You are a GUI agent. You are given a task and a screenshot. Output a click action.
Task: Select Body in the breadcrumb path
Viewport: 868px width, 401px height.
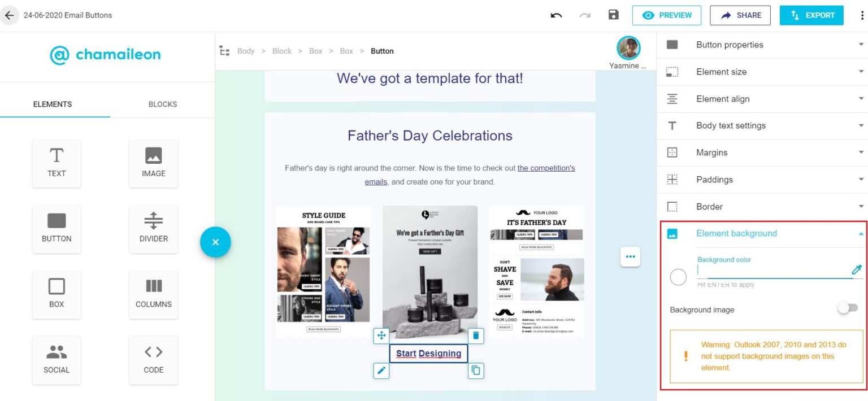click(x=246, y=51)
